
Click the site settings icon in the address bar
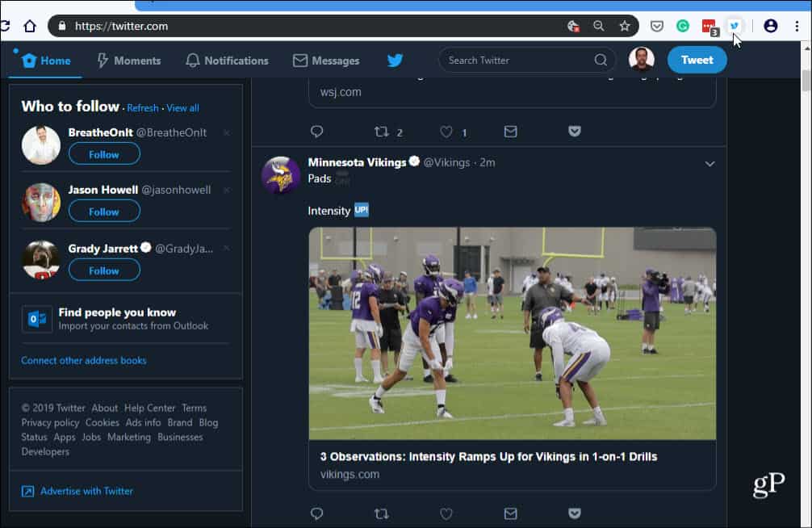[573, 26]
